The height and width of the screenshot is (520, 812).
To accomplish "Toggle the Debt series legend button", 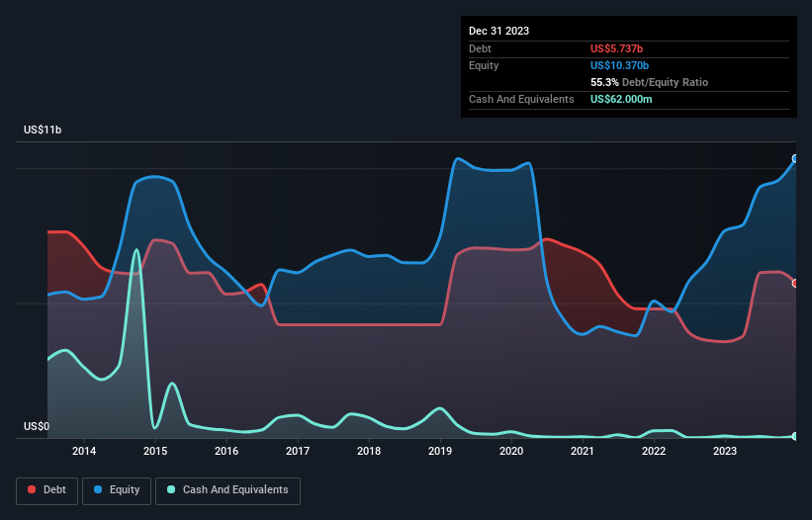I will (47, 490).
